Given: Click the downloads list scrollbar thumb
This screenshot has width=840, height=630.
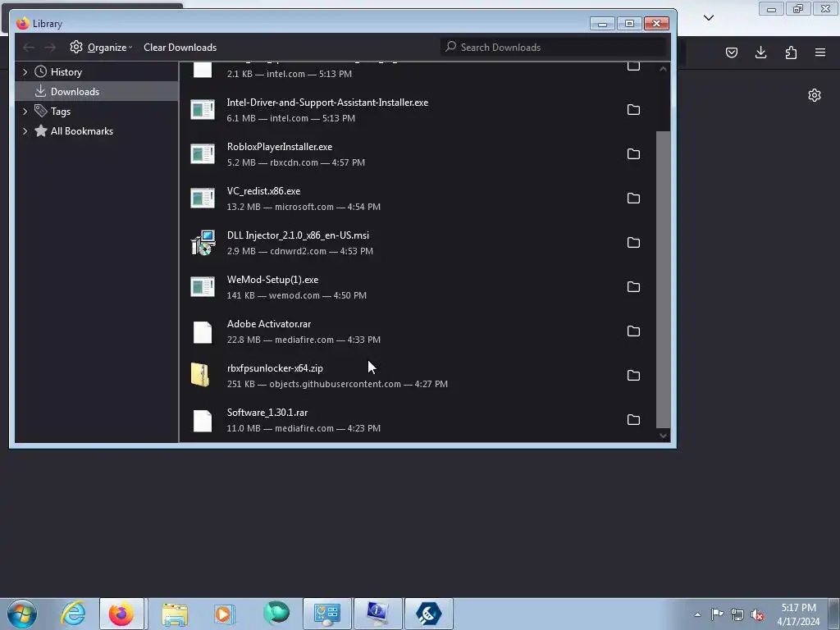Looking at the screenshot, I should pyautogui.click(x=663, y=279).
